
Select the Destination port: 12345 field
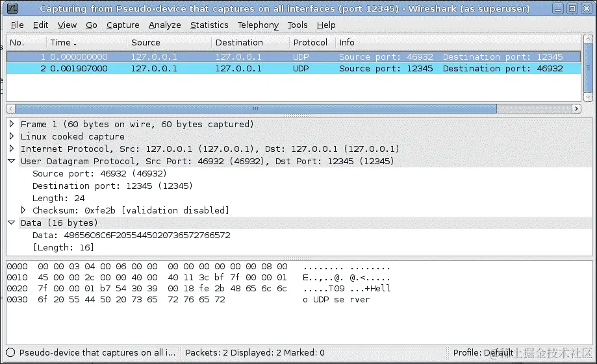pyautogui.click(x=112, y=186)
